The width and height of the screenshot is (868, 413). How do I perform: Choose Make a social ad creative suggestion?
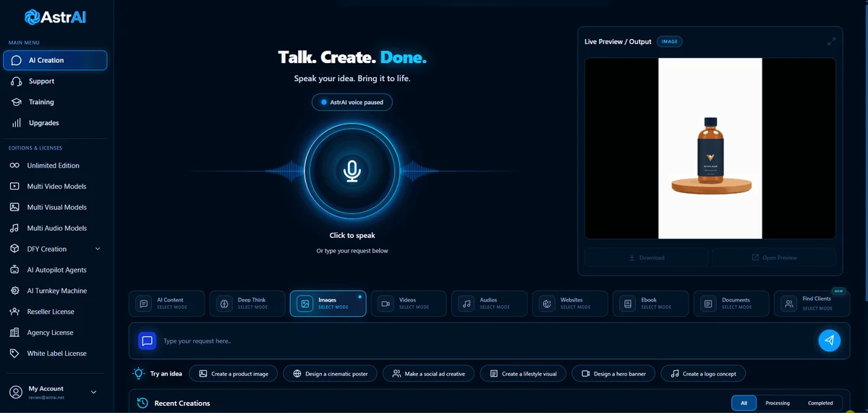(x=429, y=374)
